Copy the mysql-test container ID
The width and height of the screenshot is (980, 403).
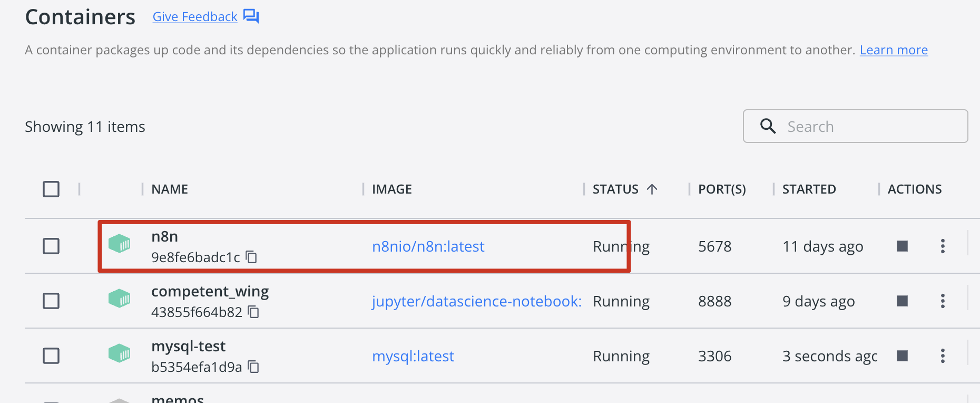[x=254, y=367]
